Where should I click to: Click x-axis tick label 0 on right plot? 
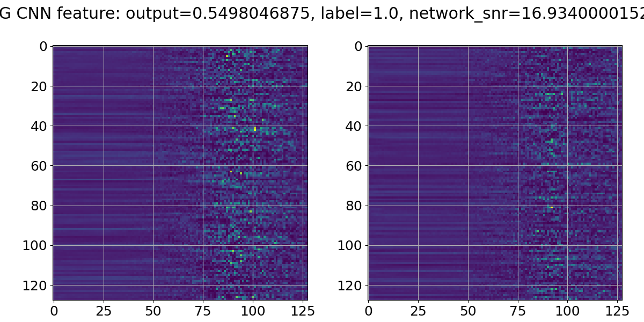point(368,311)
